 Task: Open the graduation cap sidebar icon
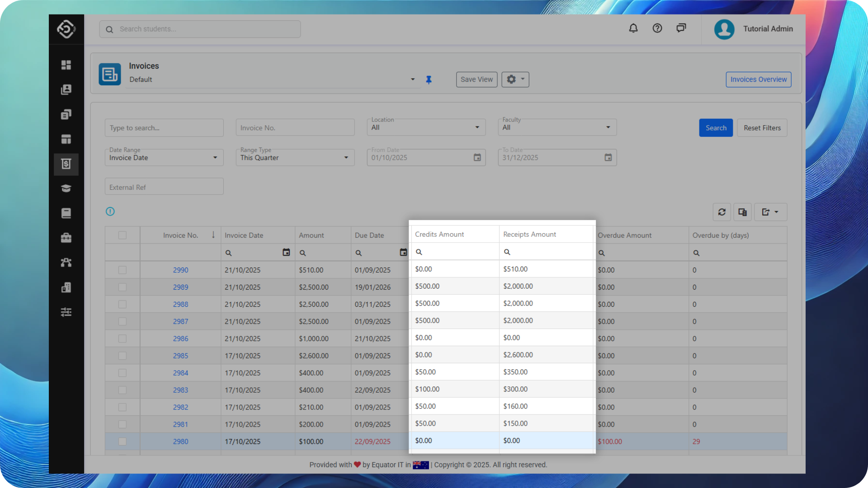click(66, 188)
